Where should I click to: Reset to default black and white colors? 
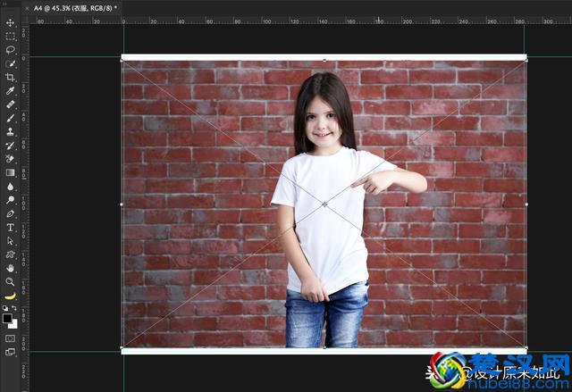point(4,309)
